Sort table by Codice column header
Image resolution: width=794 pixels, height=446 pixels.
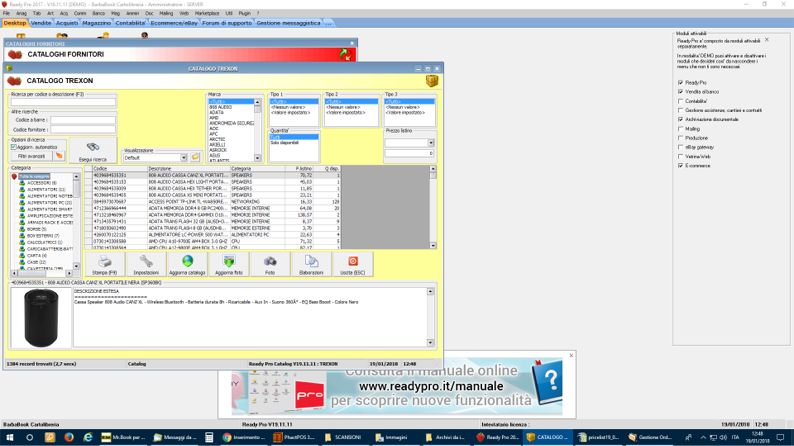[x=120, y=169]
